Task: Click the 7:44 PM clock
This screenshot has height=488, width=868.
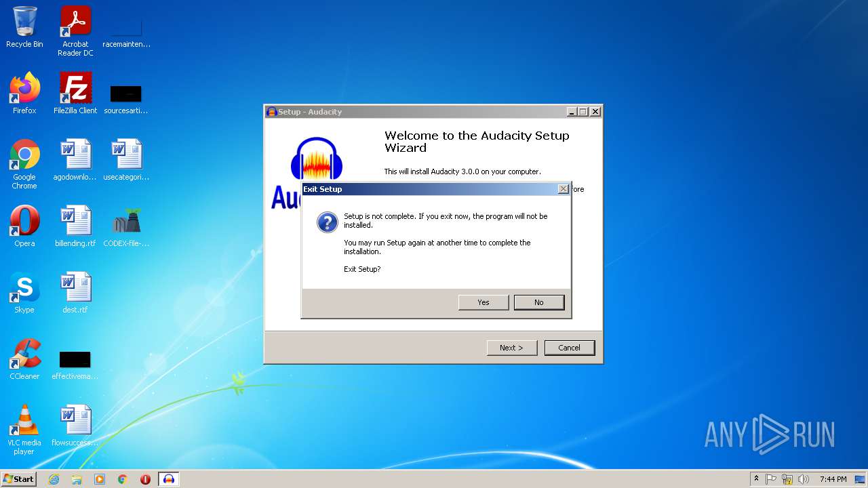Action: tap(833, 479)
